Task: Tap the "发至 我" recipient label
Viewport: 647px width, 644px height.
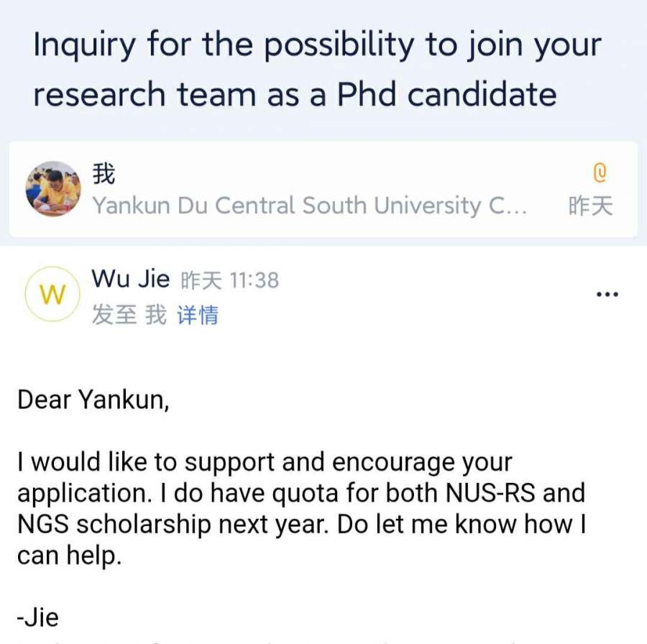Action: (128, 315)
